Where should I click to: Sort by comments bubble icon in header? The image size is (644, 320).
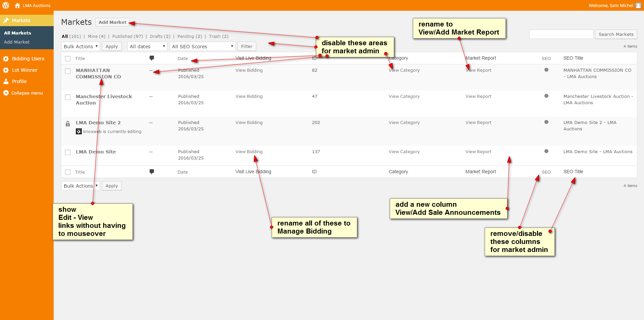(x=152, y=58)
